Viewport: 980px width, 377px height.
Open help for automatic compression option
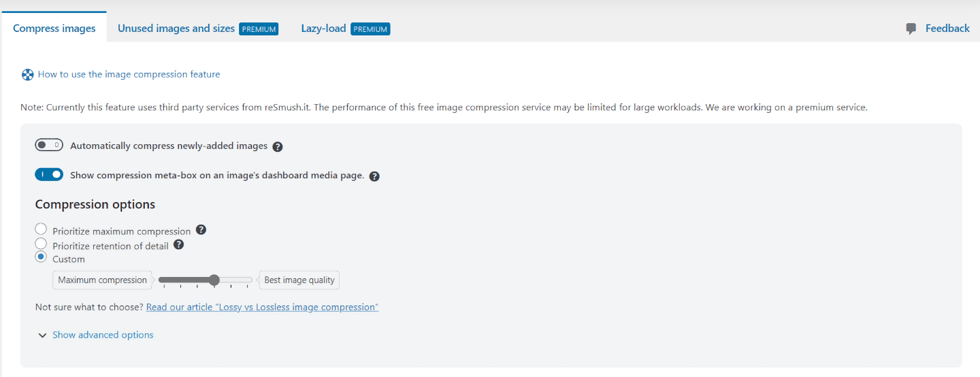click(x=278, y=146)
